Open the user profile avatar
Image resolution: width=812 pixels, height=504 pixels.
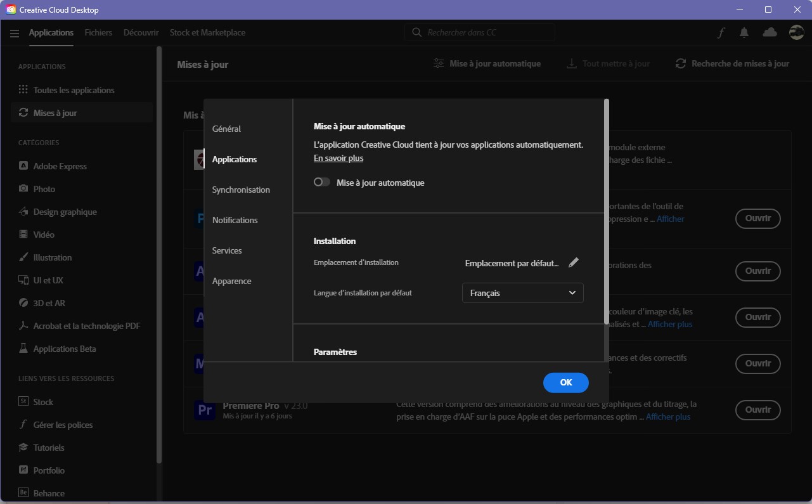(796, 32)
